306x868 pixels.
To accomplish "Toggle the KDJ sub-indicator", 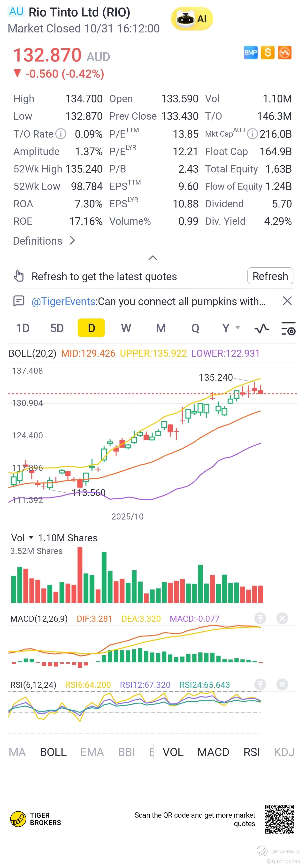I will pyautogui.click(x=284, y=752).
